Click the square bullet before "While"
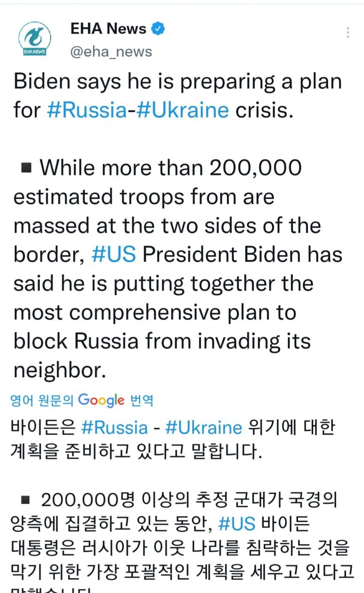 [27, 168]
